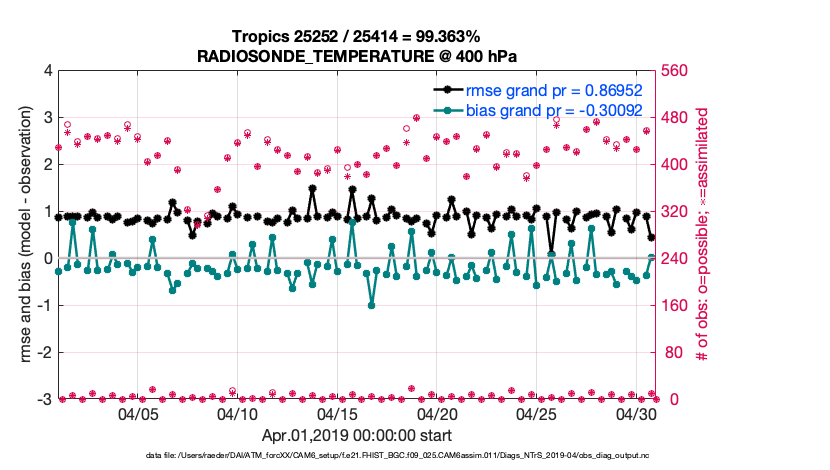Image resolution: width=830 pixels, height=470 pixels.
Task: Click the 04/05 x-axis tick label
Action: [139, 414]
